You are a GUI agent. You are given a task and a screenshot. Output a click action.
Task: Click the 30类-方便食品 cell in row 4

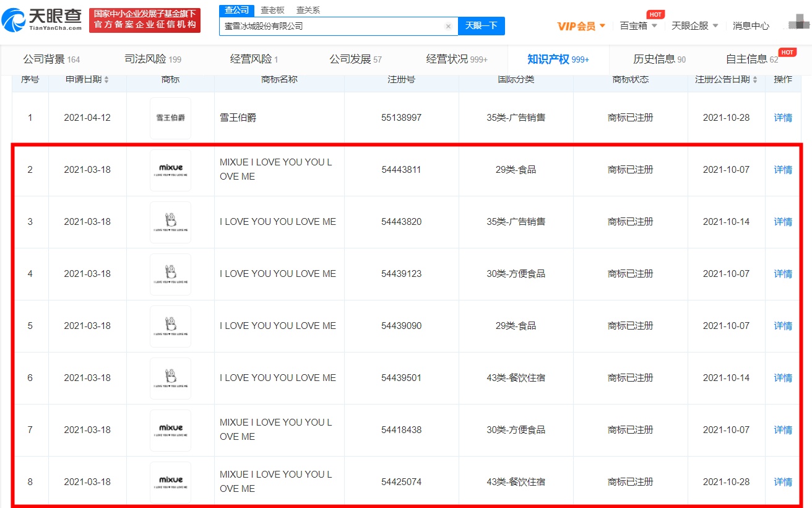point(516,274)
